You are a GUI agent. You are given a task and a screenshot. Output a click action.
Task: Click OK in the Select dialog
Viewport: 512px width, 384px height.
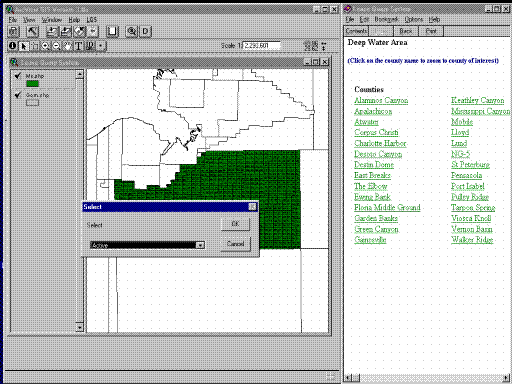[x=235, y=224]
